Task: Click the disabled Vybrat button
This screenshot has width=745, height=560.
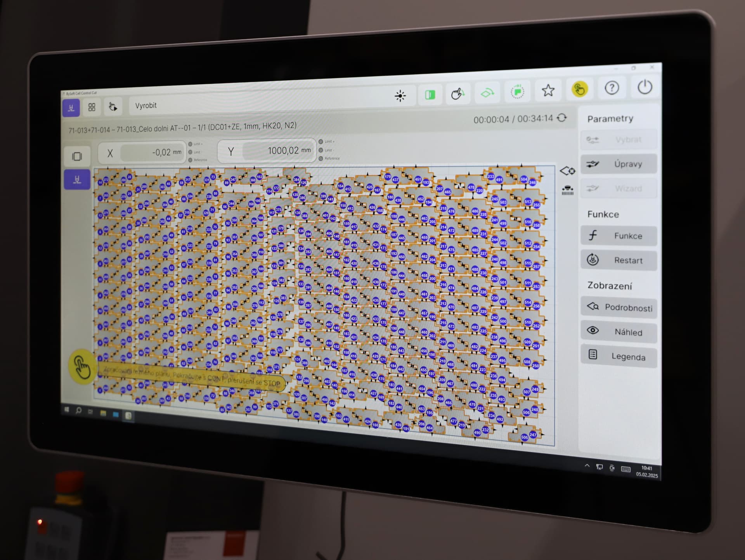Action: pyautogui.click(x=619, y=140)
